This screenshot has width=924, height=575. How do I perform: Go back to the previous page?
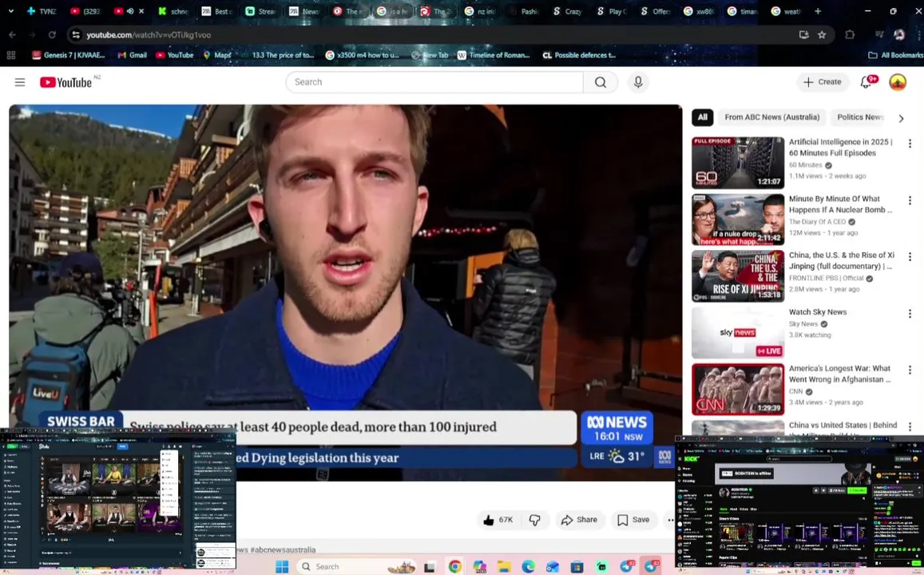pyautogui.click(x=12, y=35)
